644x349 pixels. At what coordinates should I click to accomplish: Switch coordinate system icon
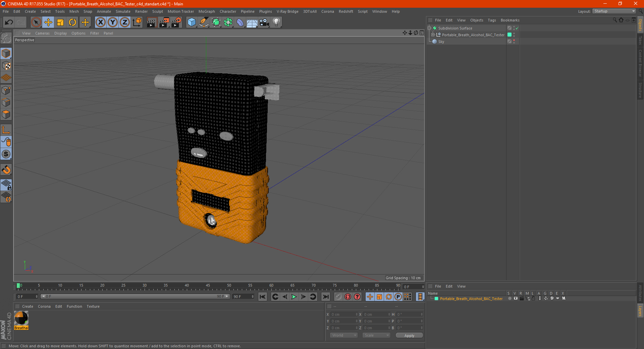(x=137, y=22)
